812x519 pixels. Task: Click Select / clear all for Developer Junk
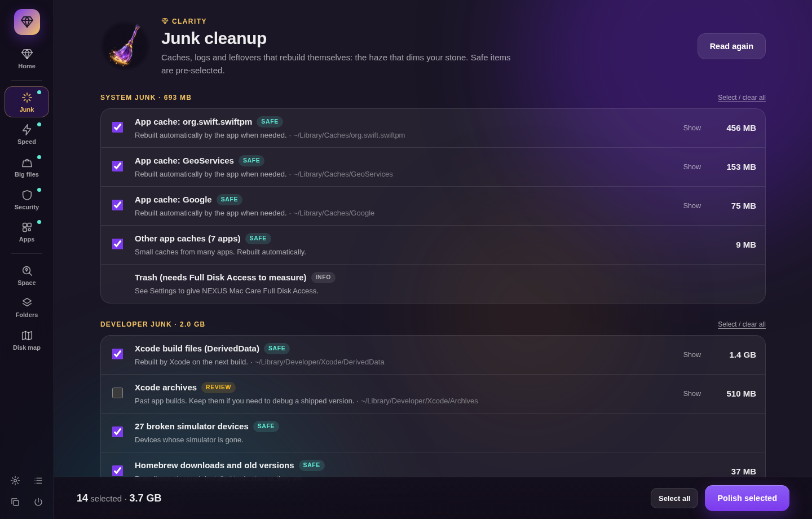tap(742, 324)
